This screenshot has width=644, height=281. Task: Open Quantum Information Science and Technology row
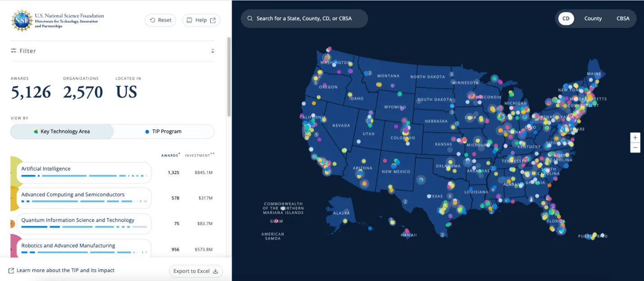pyautogui.click(x=84, y=224)
